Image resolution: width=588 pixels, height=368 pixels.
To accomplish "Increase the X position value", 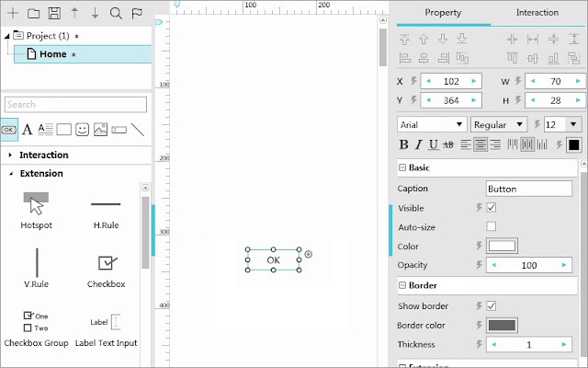I will (474, 81).
